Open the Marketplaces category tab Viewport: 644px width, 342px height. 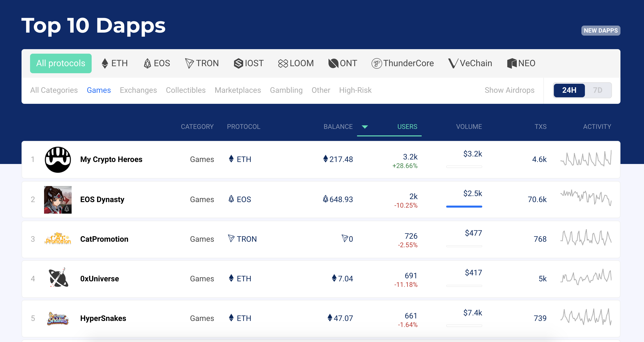238,90
